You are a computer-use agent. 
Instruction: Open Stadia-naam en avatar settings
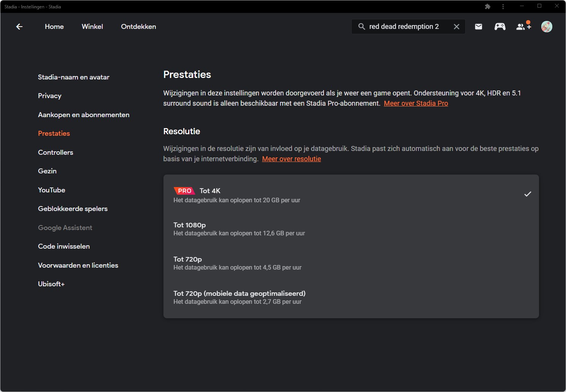pos(74,77)
